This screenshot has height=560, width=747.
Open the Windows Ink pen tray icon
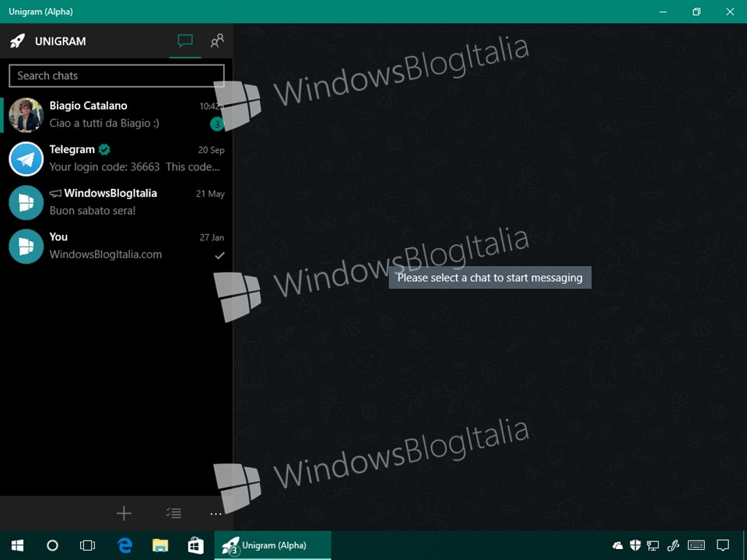coord(673,545)
